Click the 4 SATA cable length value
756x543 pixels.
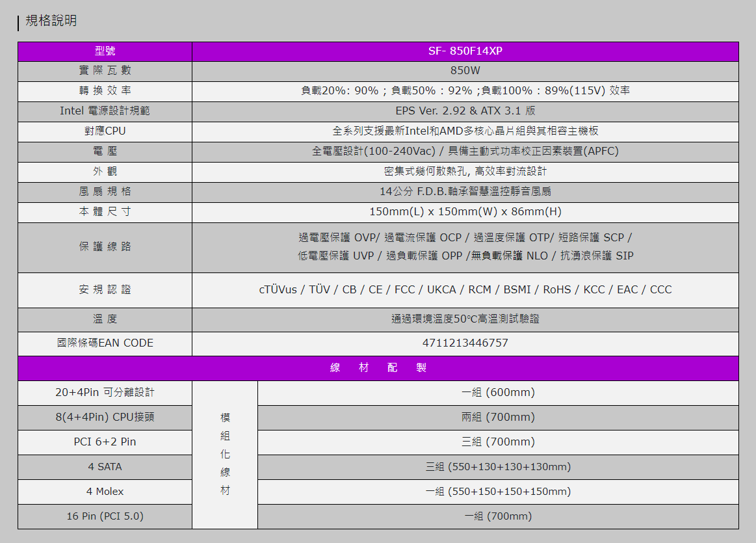(x=498, y=467)
